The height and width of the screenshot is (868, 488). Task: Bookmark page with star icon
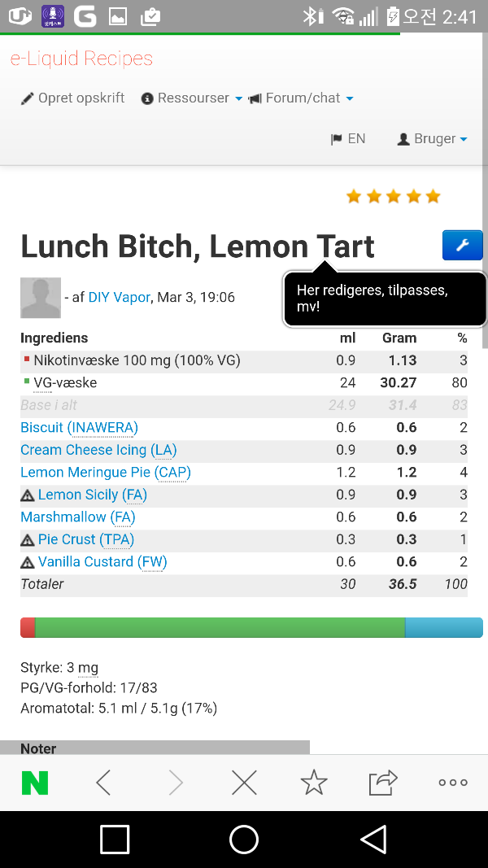pos(314,783)
